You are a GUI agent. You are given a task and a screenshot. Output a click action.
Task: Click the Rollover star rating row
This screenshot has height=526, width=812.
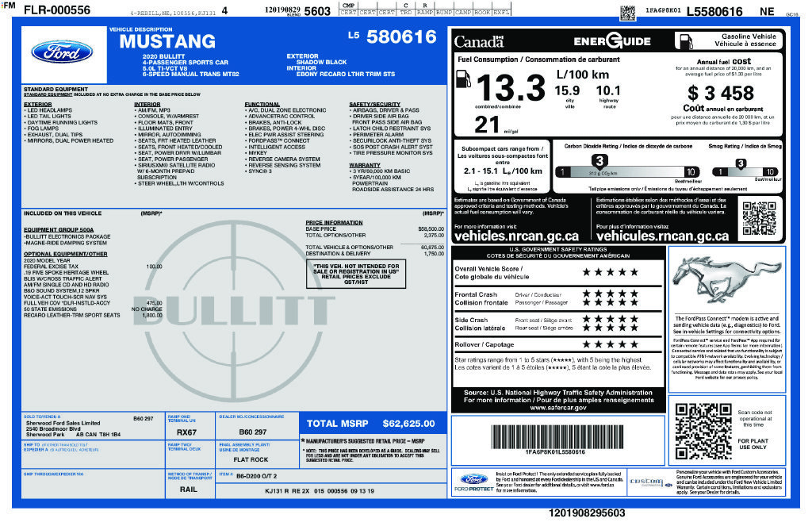[x=610, y=344]
